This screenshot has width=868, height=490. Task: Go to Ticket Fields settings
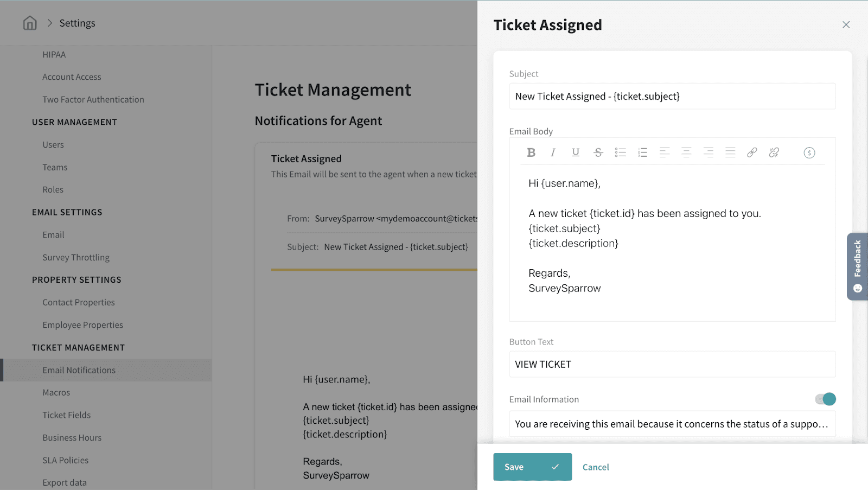tap(67, 415)
